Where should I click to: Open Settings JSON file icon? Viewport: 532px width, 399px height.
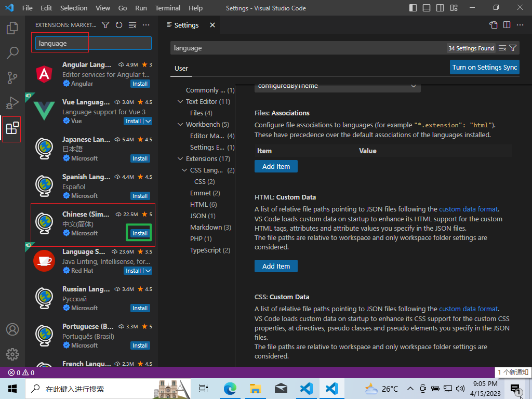tap(494, 25)
